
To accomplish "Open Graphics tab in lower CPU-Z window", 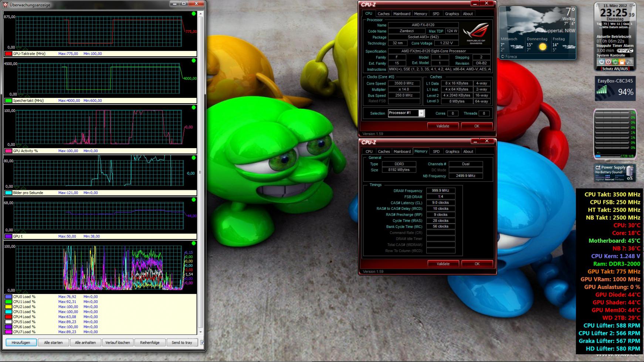I will (x=452, y=151).
